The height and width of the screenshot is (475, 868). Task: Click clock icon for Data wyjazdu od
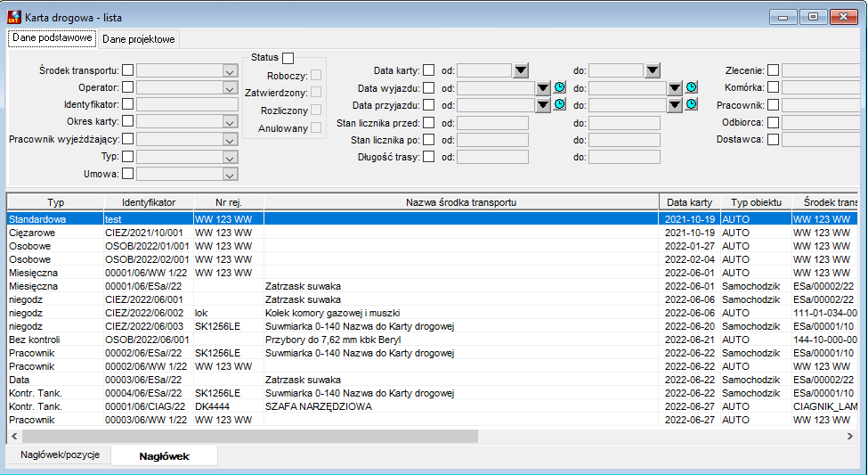[x=560, y=87]
